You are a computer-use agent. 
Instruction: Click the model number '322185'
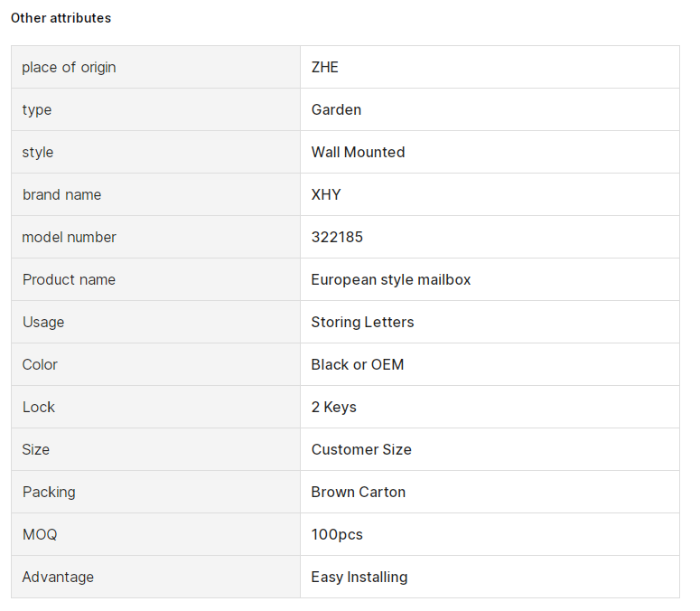coord(337,237)
